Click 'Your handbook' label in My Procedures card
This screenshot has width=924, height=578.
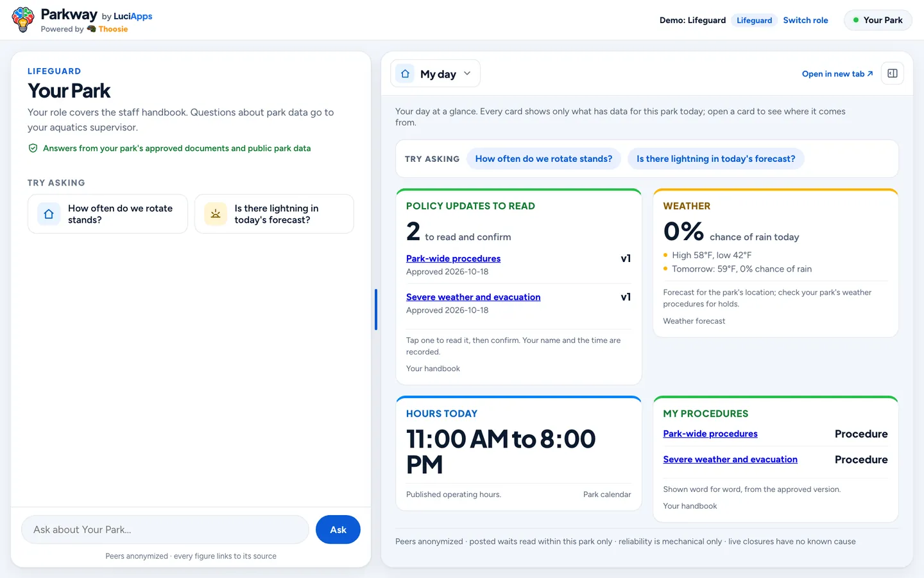[x=690, y=506]
